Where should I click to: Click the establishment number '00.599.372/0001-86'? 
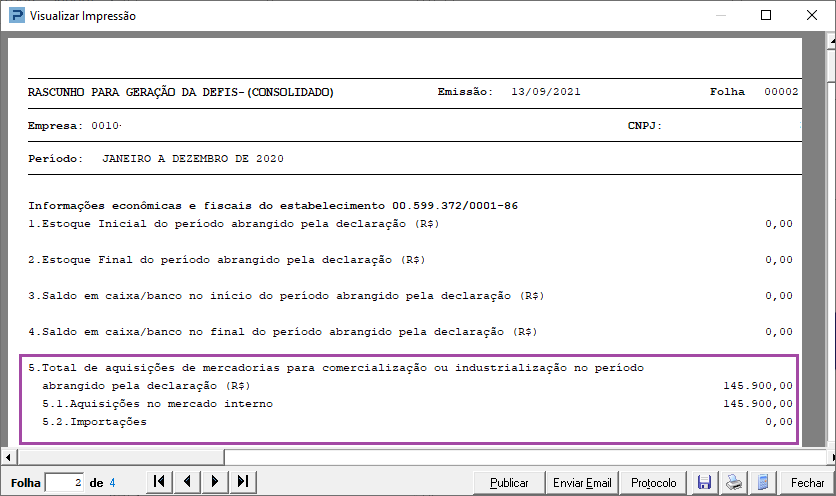click(x=455, y=206)
